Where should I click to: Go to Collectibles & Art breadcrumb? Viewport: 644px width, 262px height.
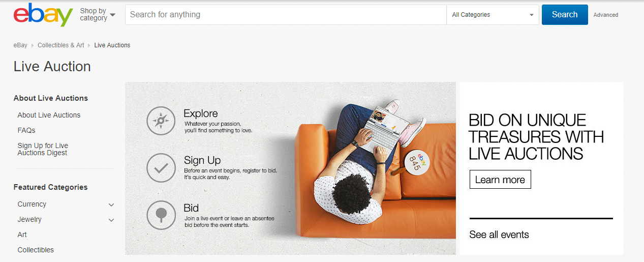(61, 45)
